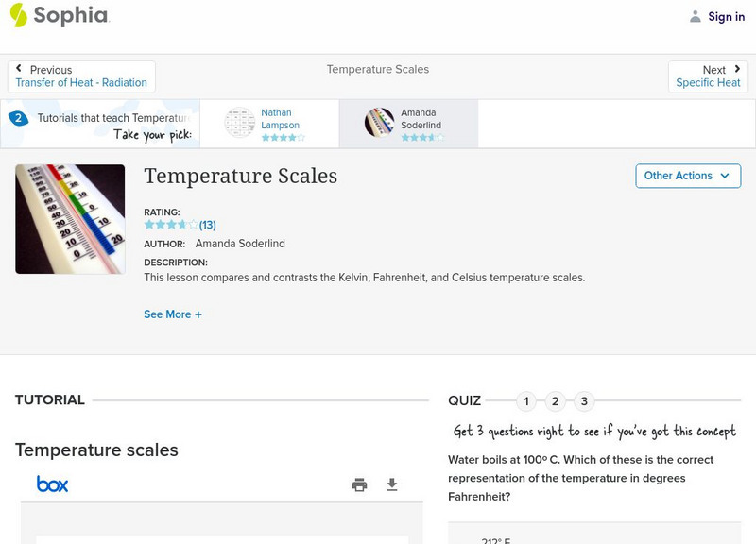
Task: Jump to quiz question 1
Action: pos(526,401)
